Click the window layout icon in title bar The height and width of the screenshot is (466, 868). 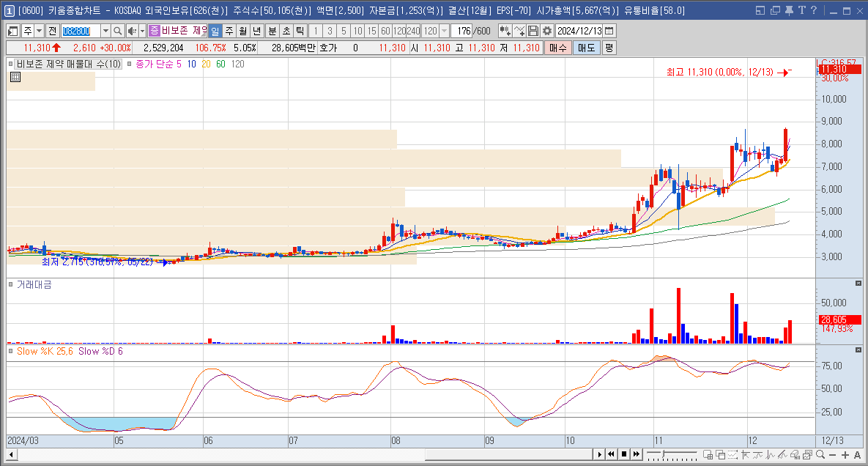(760, 10)
